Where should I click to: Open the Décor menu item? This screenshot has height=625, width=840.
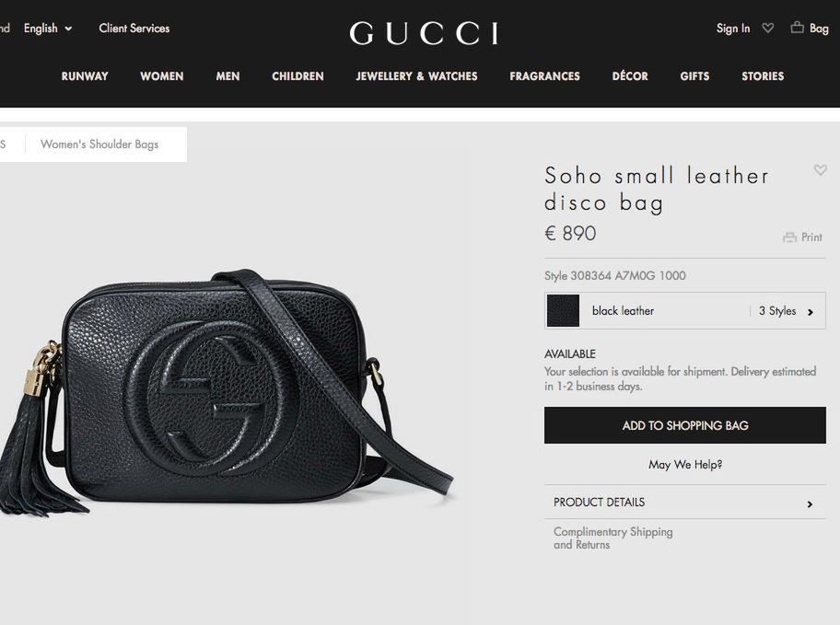tap(630, 76)
